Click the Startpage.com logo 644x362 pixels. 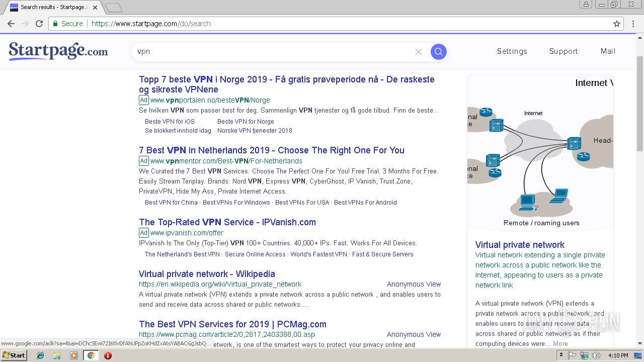point(58,51)
